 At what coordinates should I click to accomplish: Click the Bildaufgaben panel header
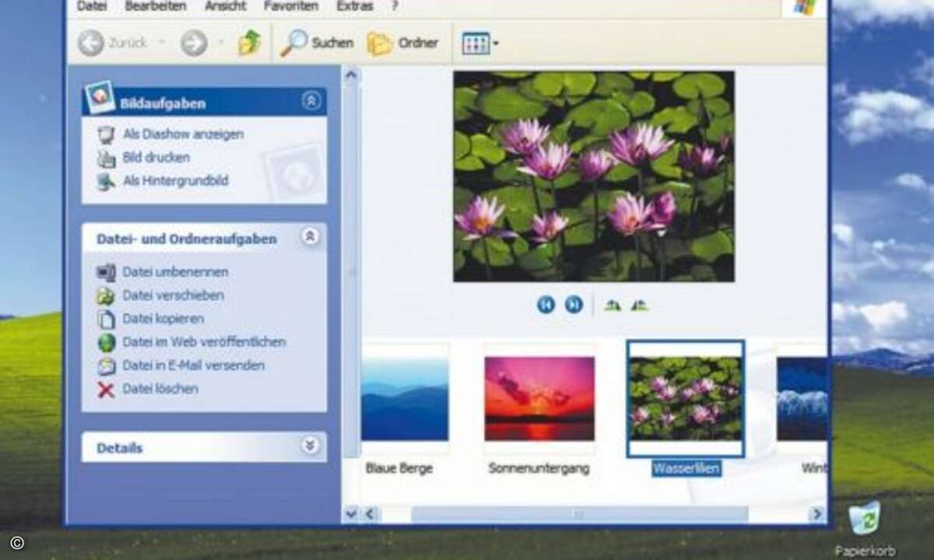tap(204, 102)
